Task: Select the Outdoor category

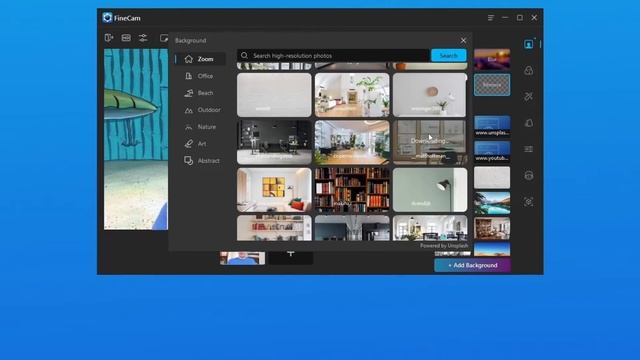Action: coord(200,110)
